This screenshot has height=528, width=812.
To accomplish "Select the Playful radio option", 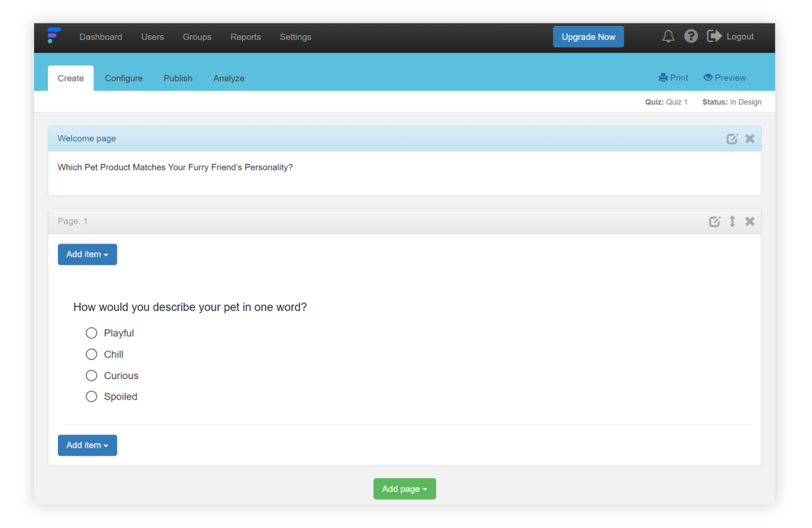I will (92, 333).
